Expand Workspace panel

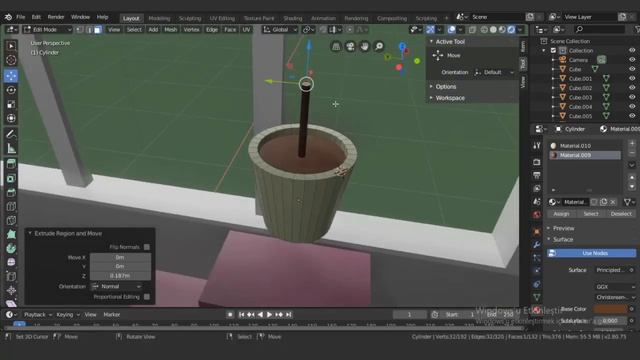(450, 98)
